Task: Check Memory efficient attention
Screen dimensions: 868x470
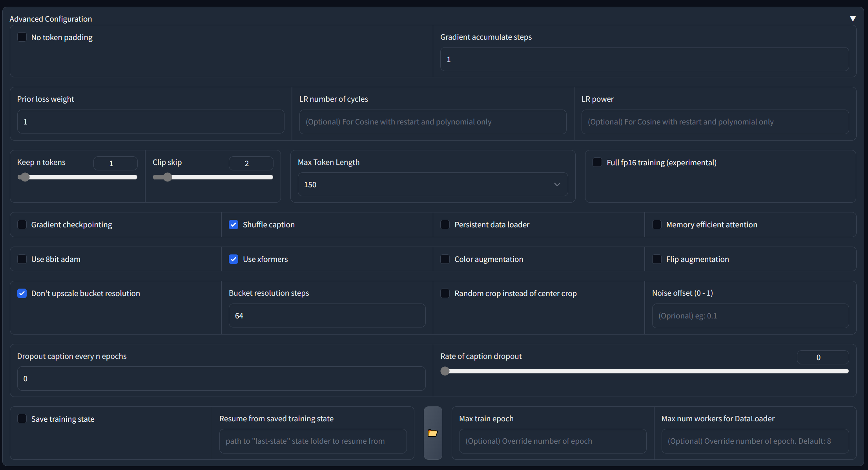Action: (656, 225)
